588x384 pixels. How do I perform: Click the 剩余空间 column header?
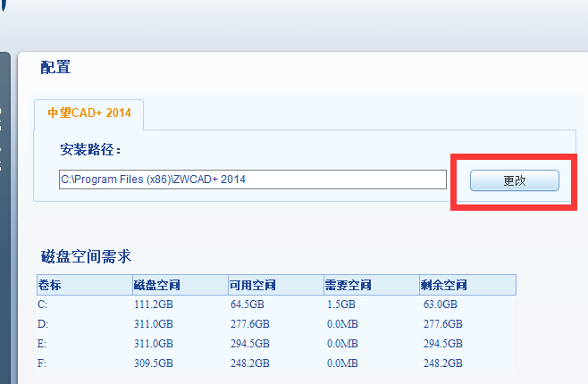[467, 285]
